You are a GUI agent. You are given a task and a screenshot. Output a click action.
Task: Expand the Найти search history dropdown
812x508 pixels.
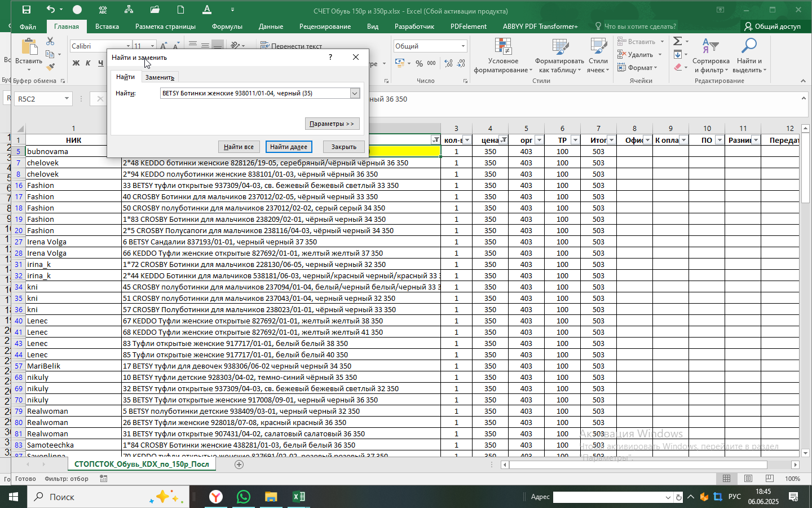point(355,94)
